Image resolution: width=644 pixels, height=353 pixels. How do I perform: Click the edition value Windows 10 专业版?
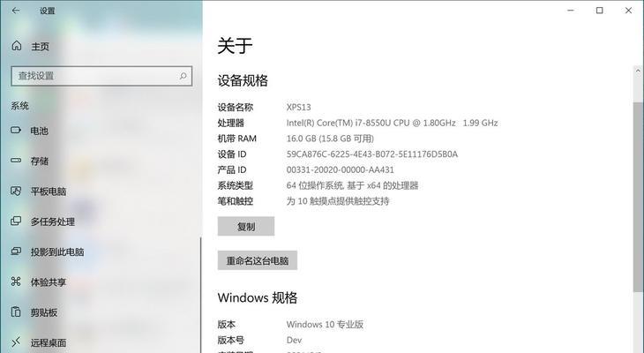pyautogui.click(x=325, y=324)
